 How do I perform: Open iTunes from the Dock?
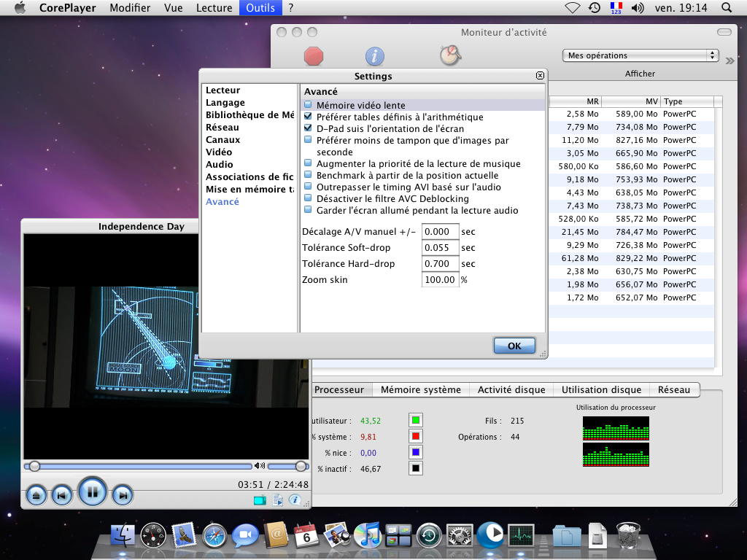click(x=368, y=535)
